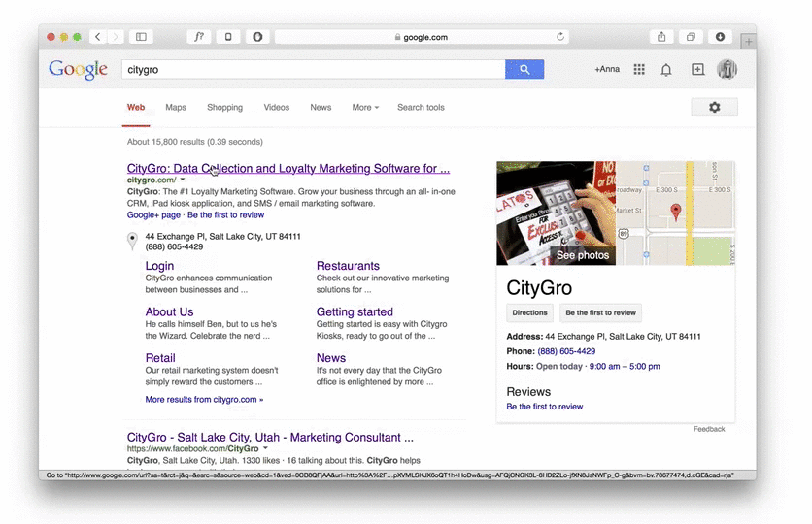
Task: Open +Anna Google+ link
Action: point(607,69)
